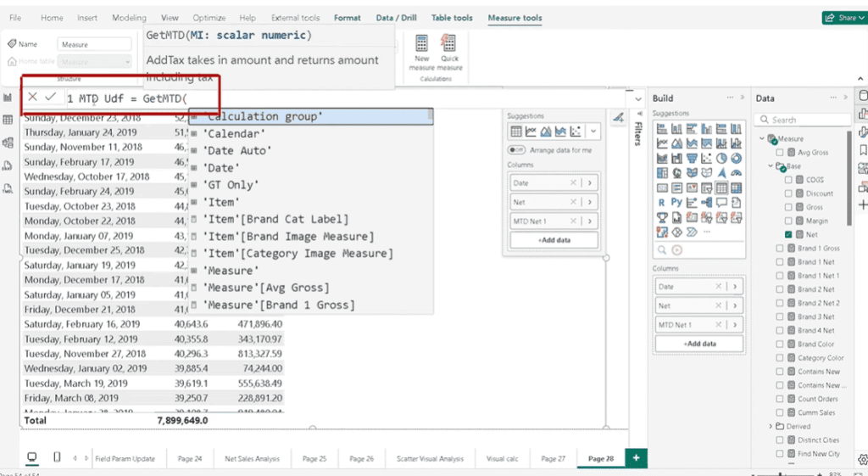Open suggestions dropdown in on-object panel
The image size is (868, 476).
click(593, 132)
